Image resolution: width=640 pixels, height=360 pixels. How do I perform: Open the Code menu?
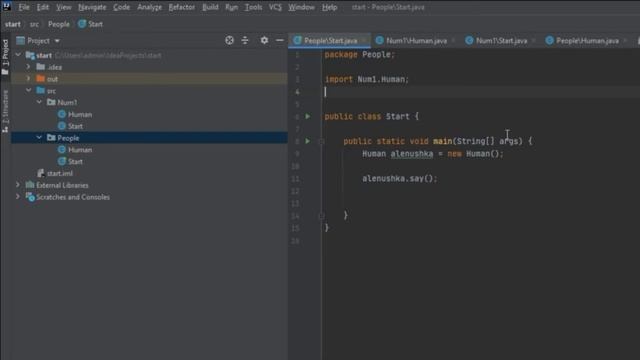pos(121,7)
